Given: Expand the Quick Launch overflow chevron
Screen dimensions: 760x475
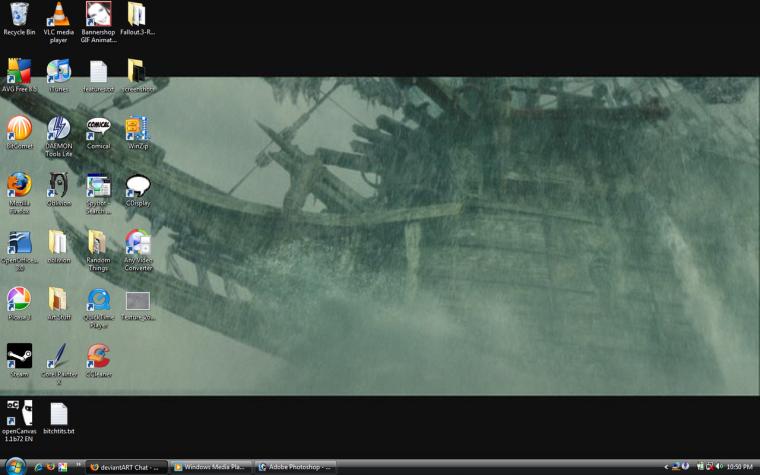Looking at the screenshot, I should click(x=78, y=465).
